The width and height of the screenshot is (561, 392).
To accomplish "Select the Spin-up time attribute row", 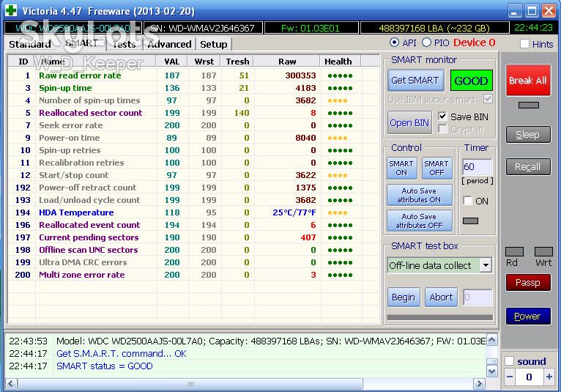I will pos(193,88).
